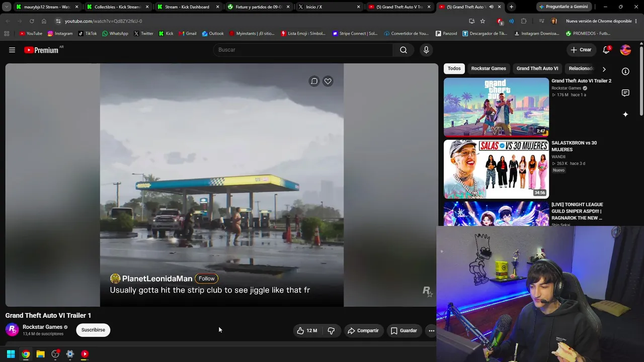Open OBS Studio from the taskbar
The height and width of the screenshot is (362, 644).
coord(55,354)
